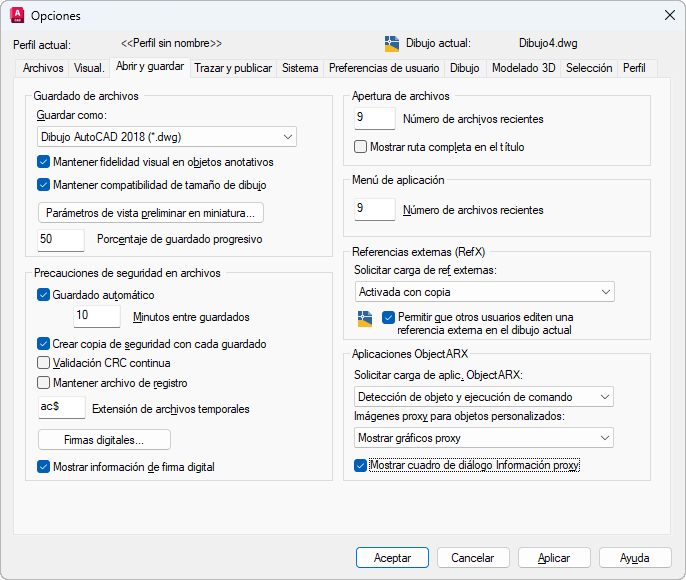Enable Validación CRC continua

coord(43,363)
